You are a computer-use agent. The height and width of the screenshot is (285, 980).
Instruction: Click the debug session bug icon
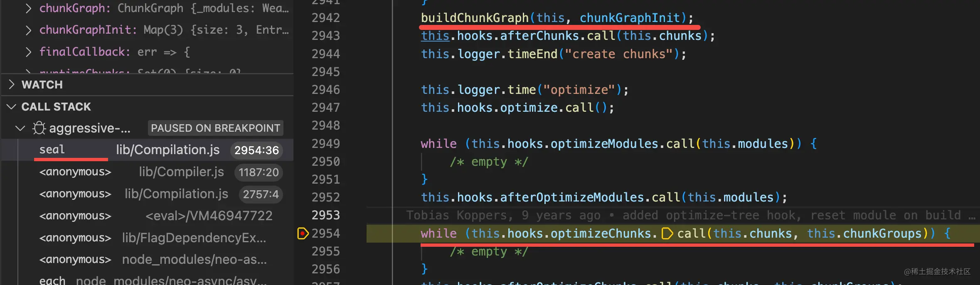click(x=39, y=128)
